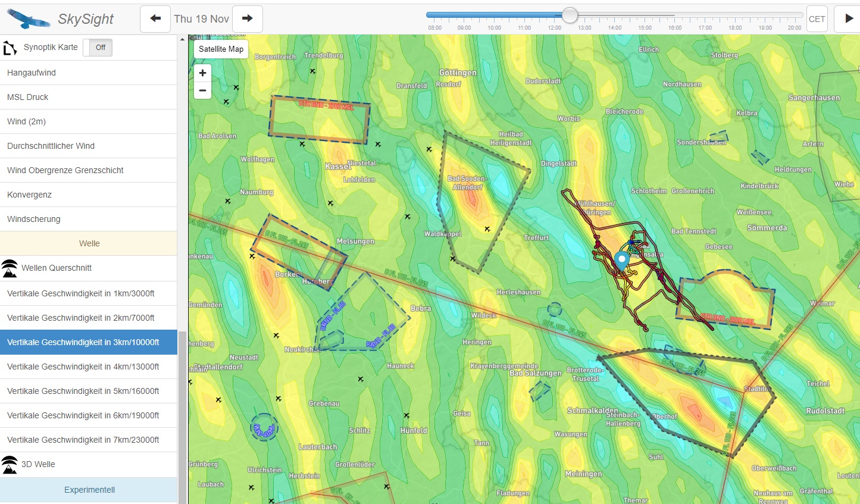Click the SkySight eagle logo
Viewport: 860px width, 504px height.
click(28, 19)
